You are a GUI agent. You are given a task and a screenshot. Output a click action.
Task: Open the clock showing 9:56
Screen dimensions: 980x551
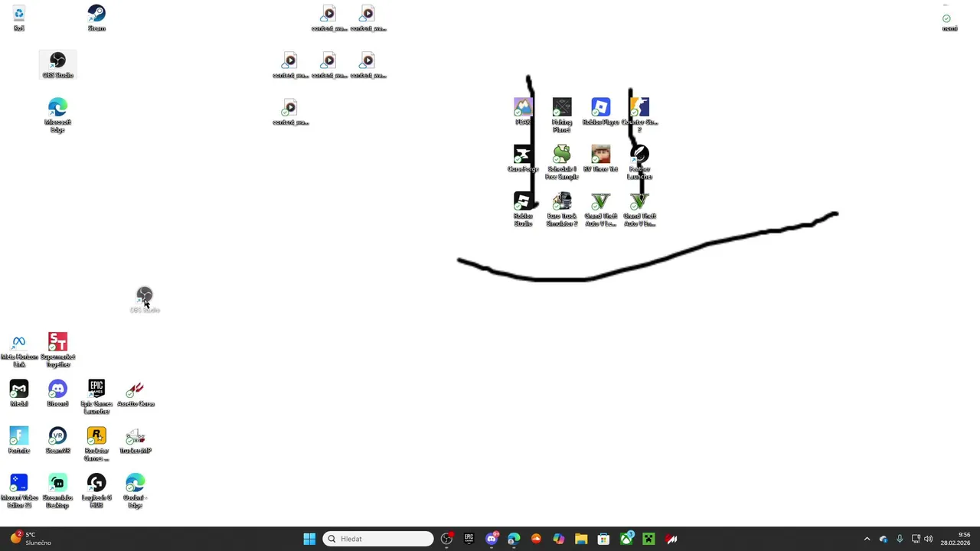tap(955, 539)
